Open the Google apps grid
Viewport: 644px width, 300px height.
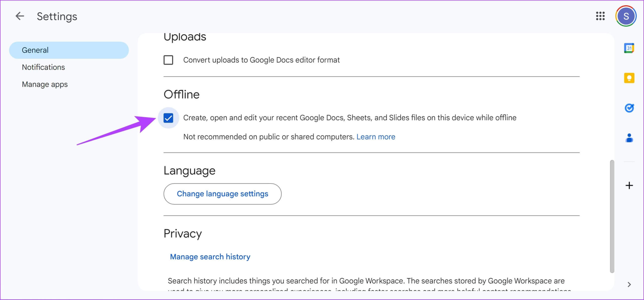click(600, 16)
